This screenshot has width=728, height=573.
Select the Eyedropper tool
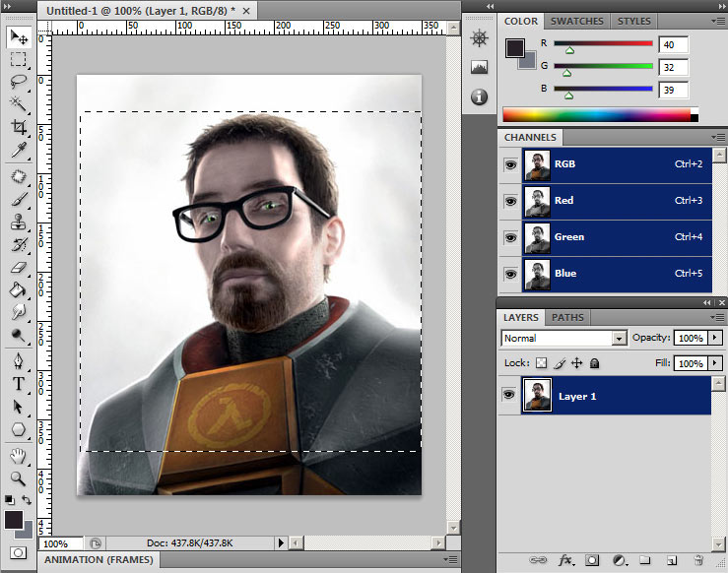[x=19, y=150]
